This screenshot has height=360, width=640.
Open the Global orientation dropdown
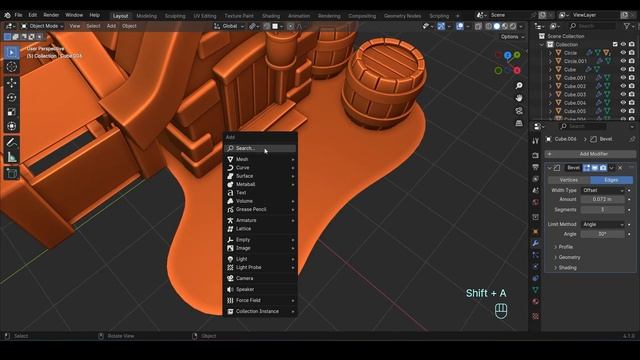click(229, 26)
